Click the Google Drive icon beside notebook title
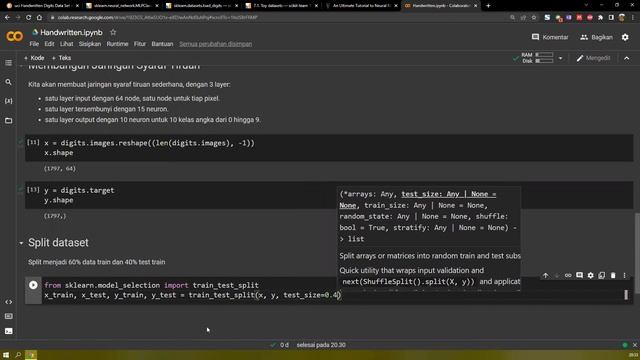This screenshot has height=360, width=640. click(x=35, y=32)
